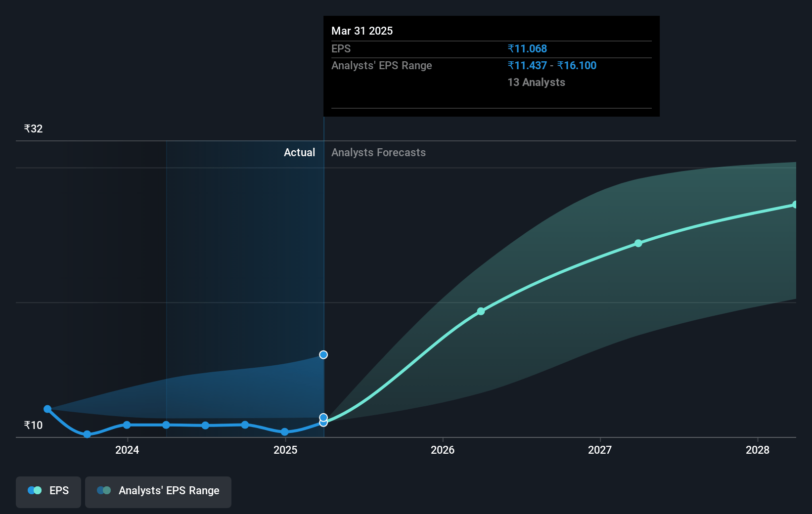Select the first EPS data point at chart start
Screen dimensions: 812x514
click(47, 409)
